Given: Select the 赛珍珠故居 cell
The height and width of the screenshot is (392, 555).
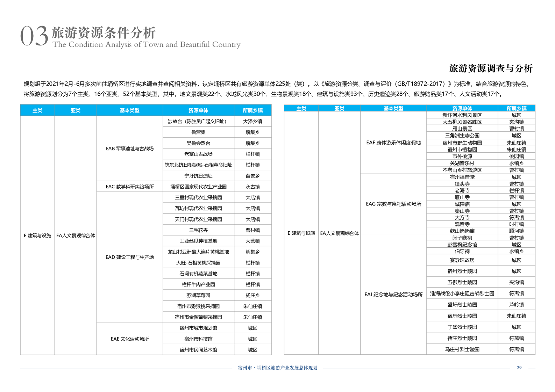Looking at the screenshot, I should point(462,260).
